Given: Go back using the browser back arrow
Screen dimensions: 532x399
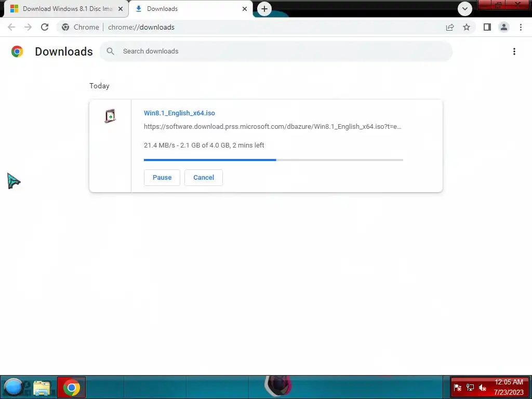Looking at the screenshot, I should (x=11, y=27).
